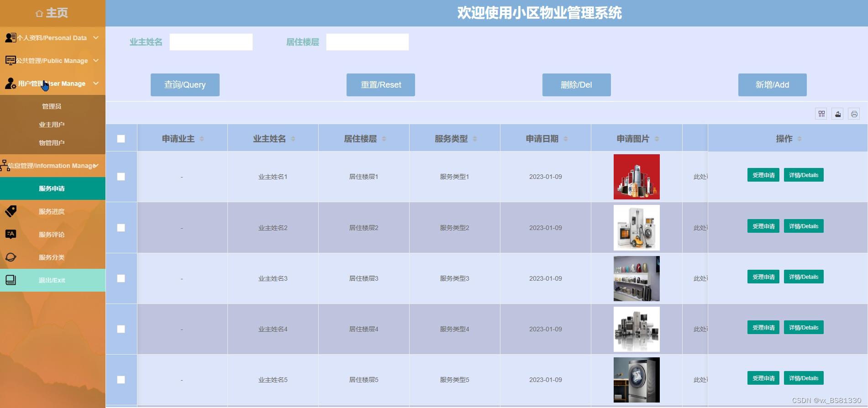
Task: Click the 主页 home title
Action: [x=57, y=13]
